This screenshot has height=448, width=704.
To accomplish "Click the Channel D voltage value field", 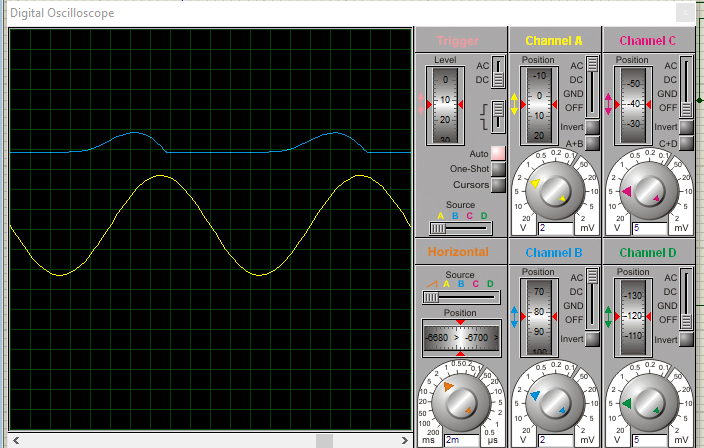I will tap(650, 440).
